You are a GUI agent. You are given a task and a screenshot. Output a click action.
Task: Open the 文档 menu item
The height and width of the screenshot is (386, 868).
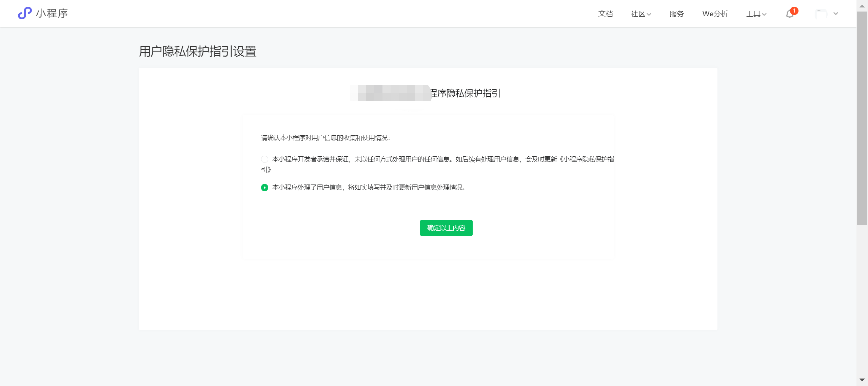[605, 14]
